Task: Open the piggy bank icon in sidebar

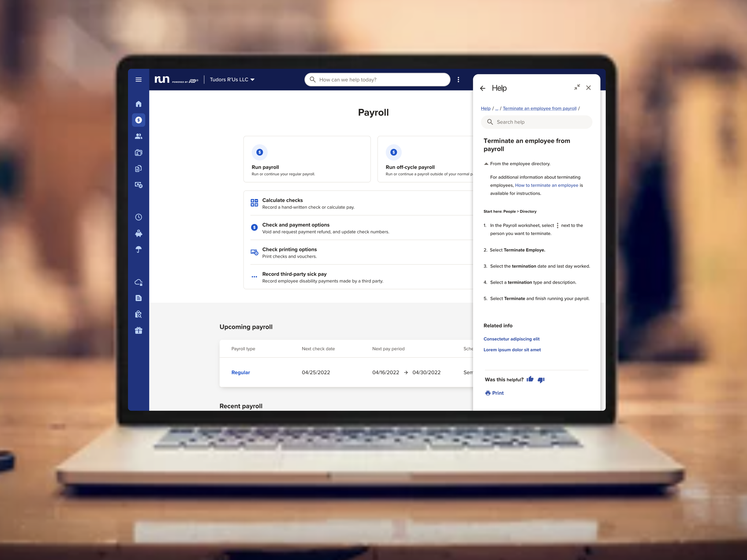Action: [x=138, y=233]
